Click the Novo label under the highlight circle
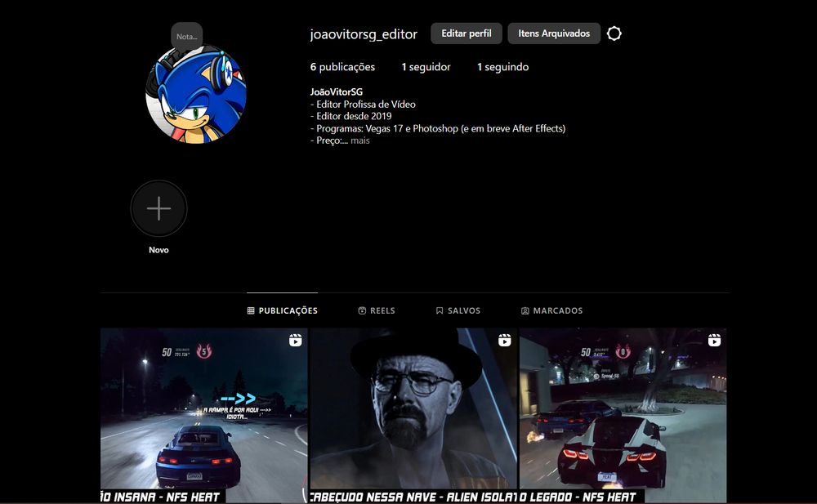 (159, 250)
